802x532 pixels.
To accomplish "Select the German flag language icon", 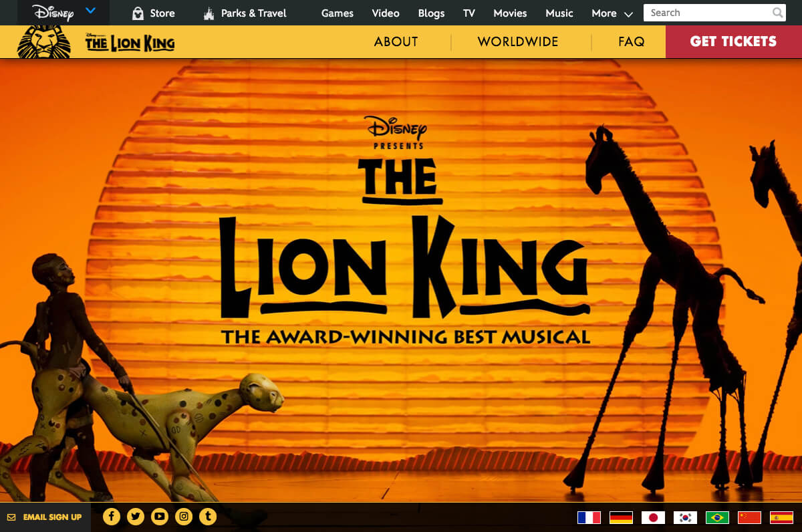I will pyautogui.click(x=621, y=517).
